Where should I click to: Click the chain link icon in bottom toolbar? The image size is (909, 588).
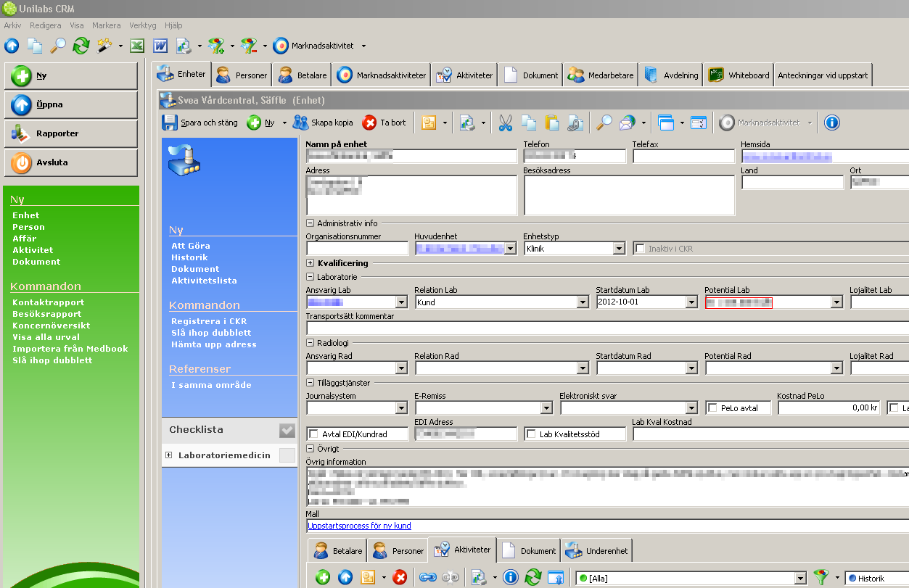pos(428,577)
